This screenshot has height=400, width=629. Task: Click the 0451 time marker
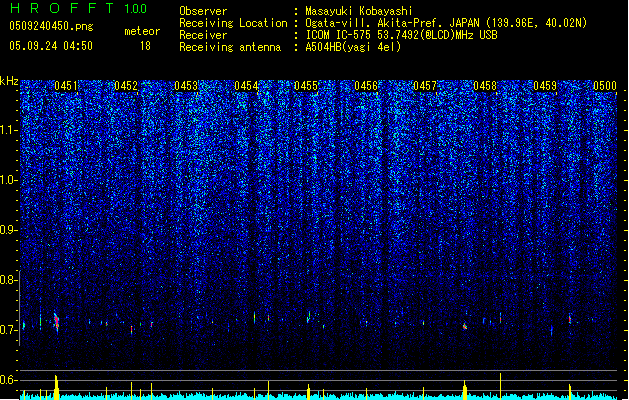point(66,86)
